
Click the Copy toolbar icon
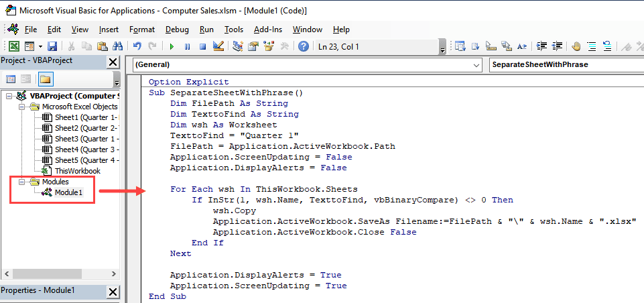[x=86, y=46]
